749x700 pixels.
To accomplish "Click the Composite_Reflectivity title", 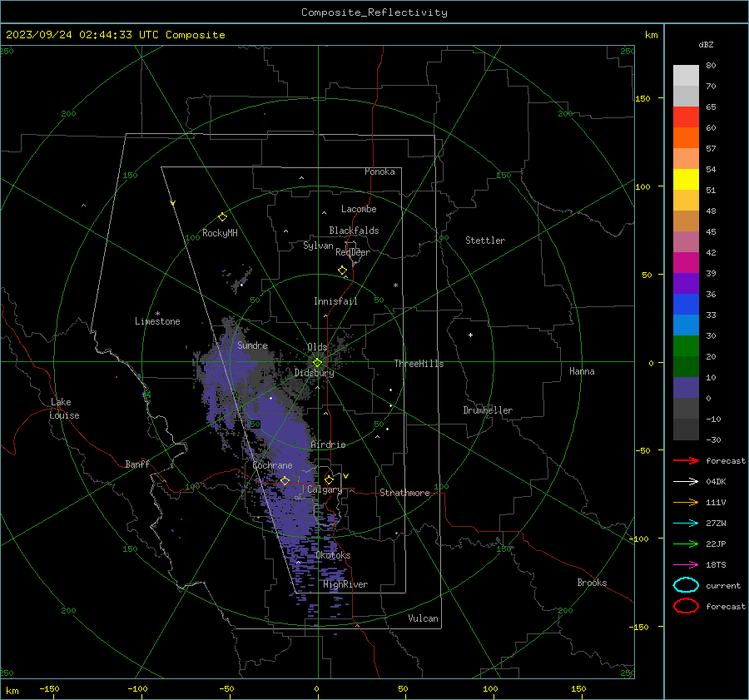I will (374, 12).
